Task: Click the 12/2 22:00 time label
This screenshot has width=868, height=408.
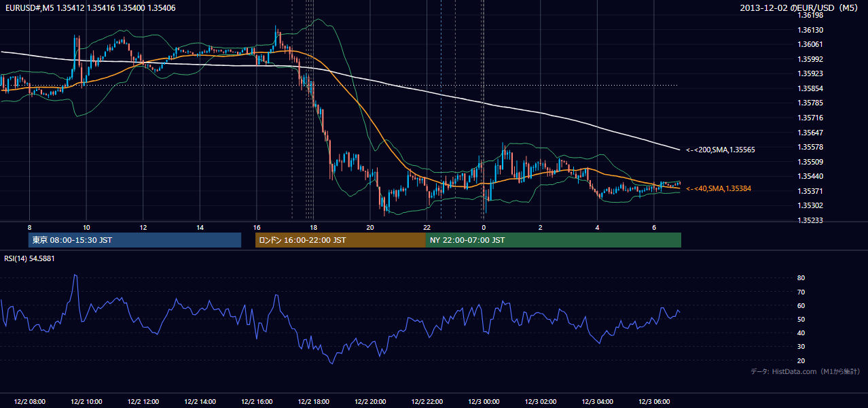Action: tap(427, 401)
